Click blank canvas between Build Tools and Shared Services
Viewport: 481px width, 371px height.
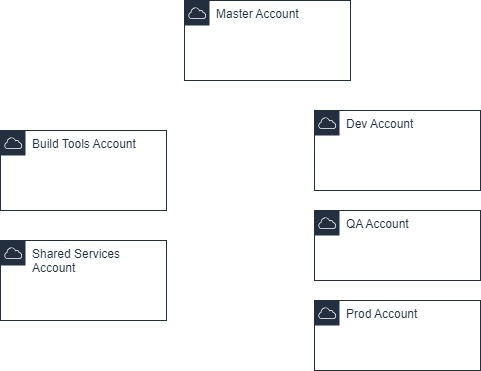[83, 225]
